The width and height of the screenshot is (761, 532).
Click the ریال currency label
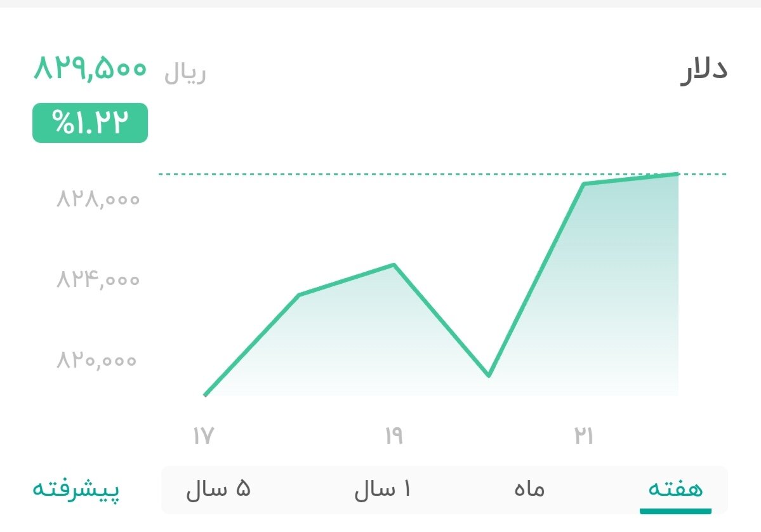[x=184, y=72]
